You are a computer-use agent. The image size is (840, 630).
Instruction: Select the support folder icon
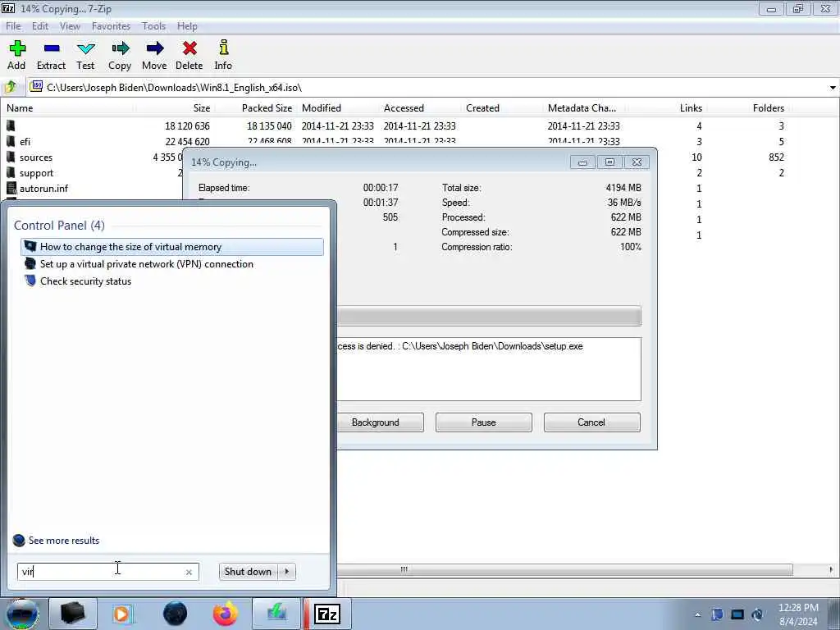[11, 172]
